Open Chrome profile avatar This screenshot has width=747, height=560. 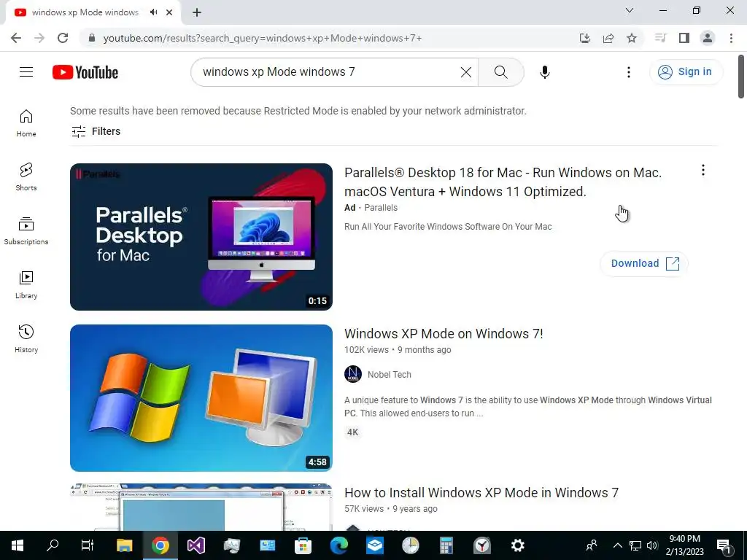point(708,38)
